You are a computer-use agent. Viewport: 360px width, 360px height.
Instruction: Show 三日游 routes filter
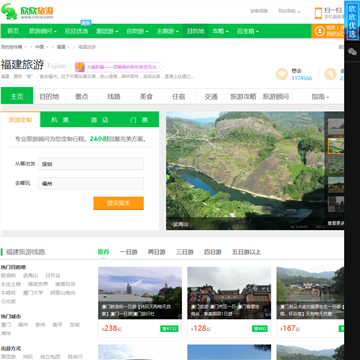tap(185, 252)
